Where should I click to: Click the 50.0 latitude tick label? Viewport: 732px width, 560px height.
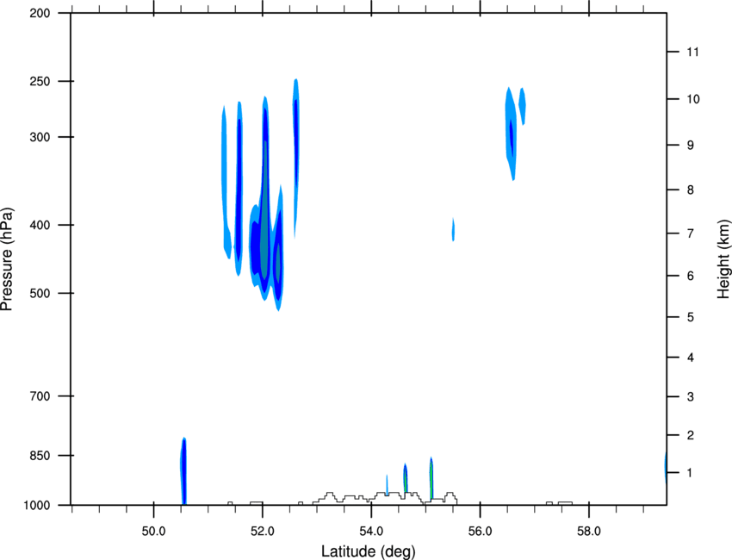click(x=153, y=532)
